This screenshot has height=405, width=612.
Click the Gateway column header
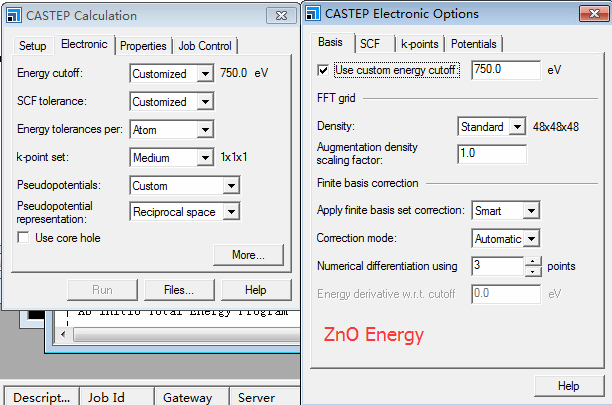192,396
